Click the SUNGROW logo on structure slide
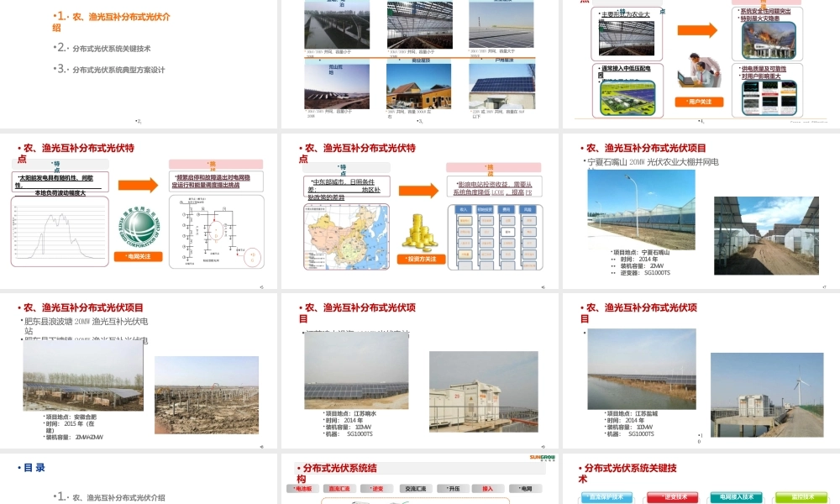840x504 pixels. point(543,458)
